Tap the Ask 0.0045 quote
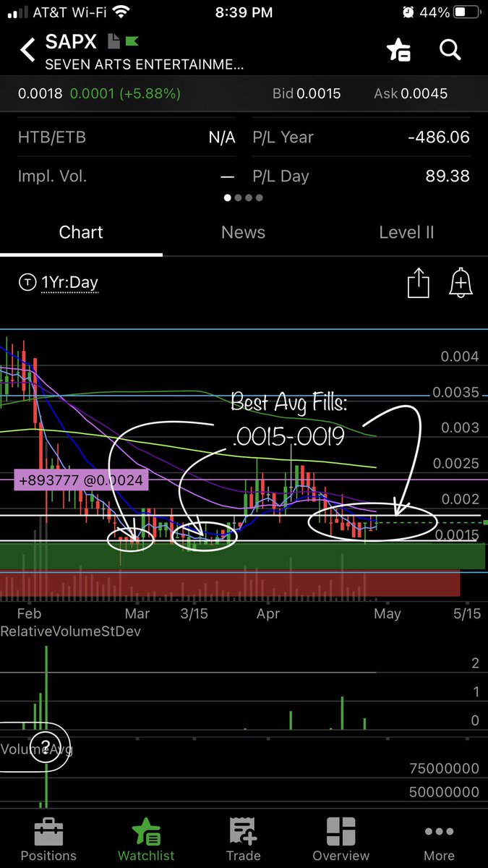Viewport: 488px width, 868px height. 411,93
